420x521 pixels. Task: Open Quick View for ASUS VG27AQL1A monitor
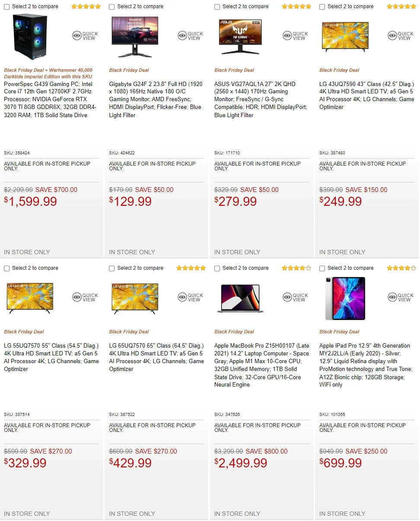click(x=296, y=36)
